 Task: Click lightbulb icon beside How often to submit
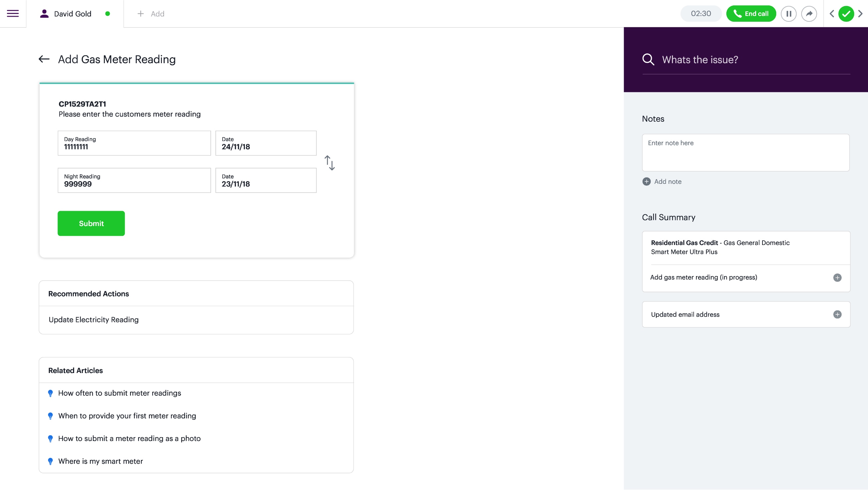(x=50, y=393)
